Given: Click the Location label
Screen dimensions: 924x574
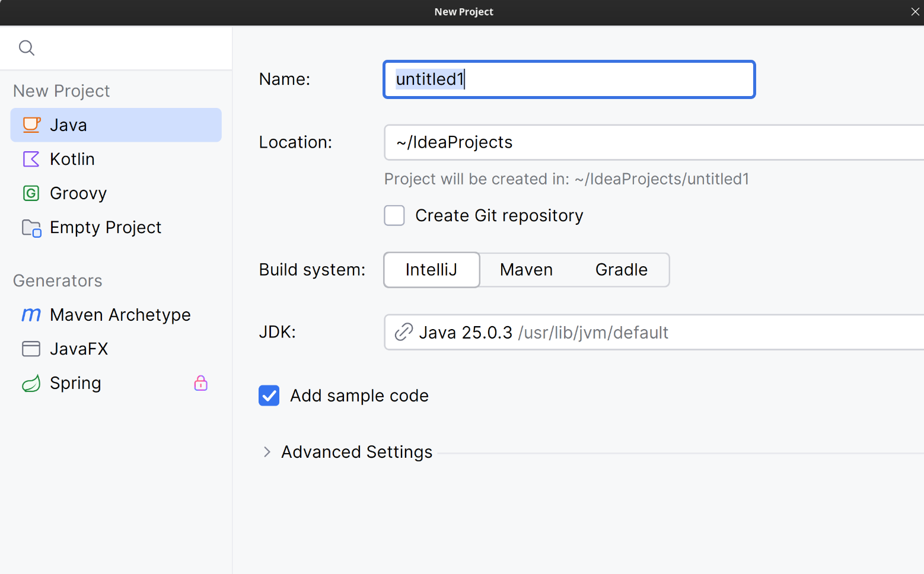Looking at the screenshot, I should (x=296, y=142).
